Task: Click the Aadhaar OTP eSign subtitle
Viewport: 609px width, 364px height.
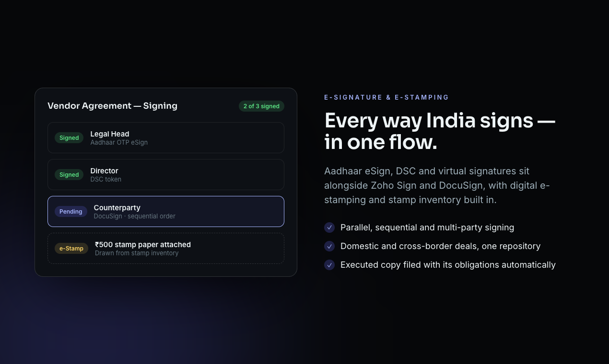Action: point(119,142)
